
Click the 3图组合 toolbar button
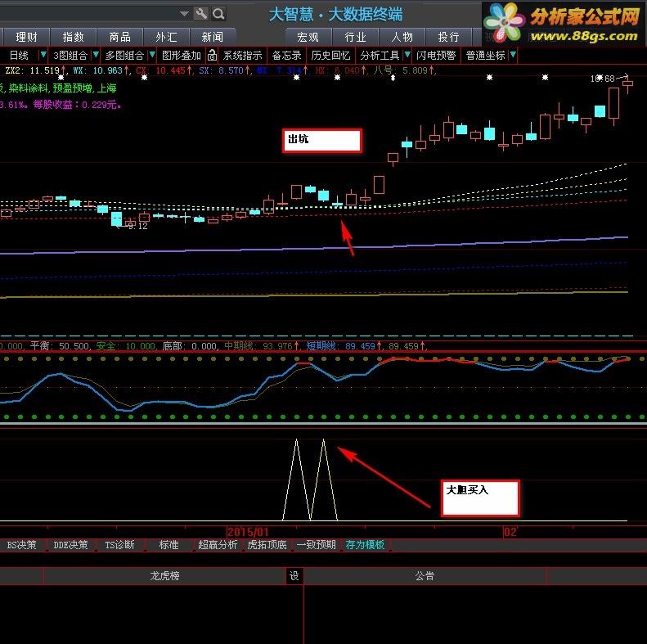pos(70,56)
